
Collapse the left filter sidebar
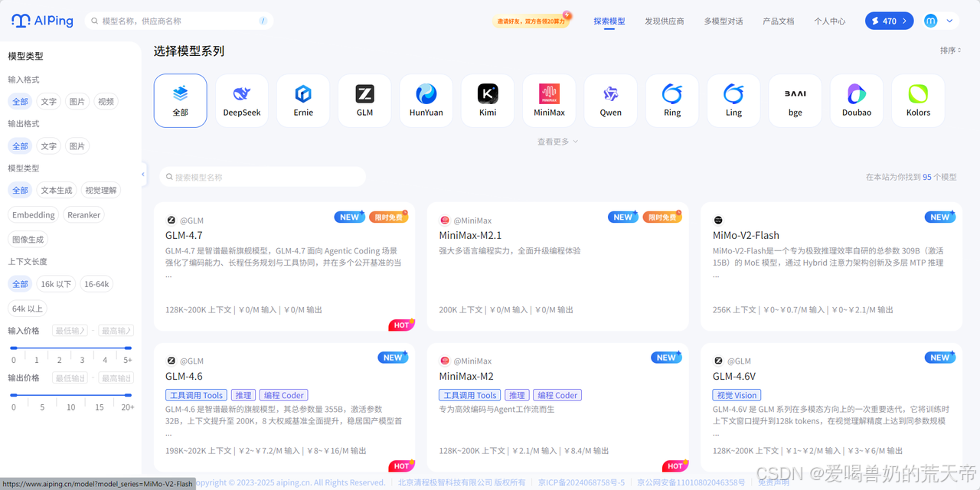tap(142, 175)
